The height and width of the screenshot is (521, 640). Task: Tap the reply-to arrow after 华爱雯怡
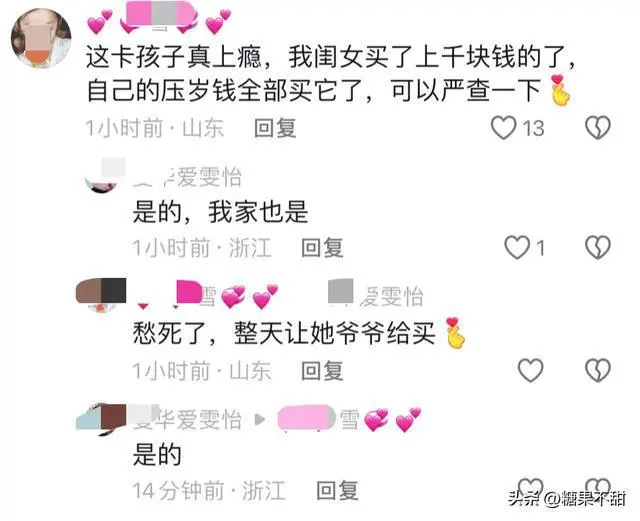coord(260,419)
